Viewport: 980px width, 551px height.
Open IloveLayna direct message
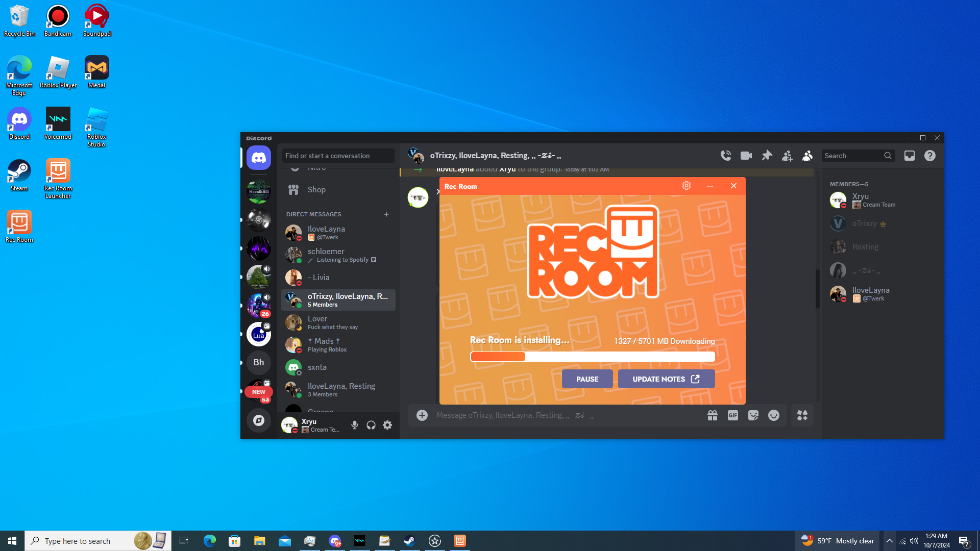coord(326,233)
